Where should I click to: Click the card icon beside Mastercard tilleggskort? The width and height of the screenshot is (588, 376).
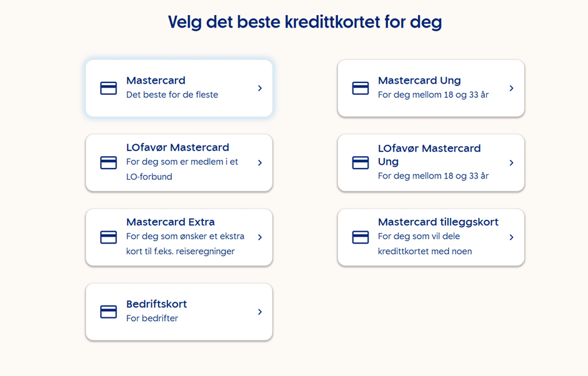361,237
